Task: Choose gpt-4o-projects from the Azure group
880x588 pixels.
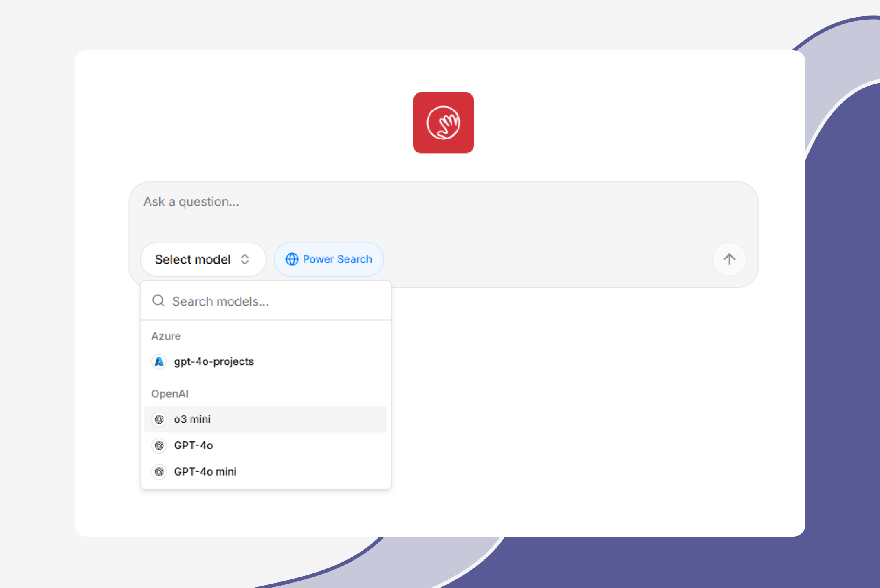Action: click(x=213, y=361)
